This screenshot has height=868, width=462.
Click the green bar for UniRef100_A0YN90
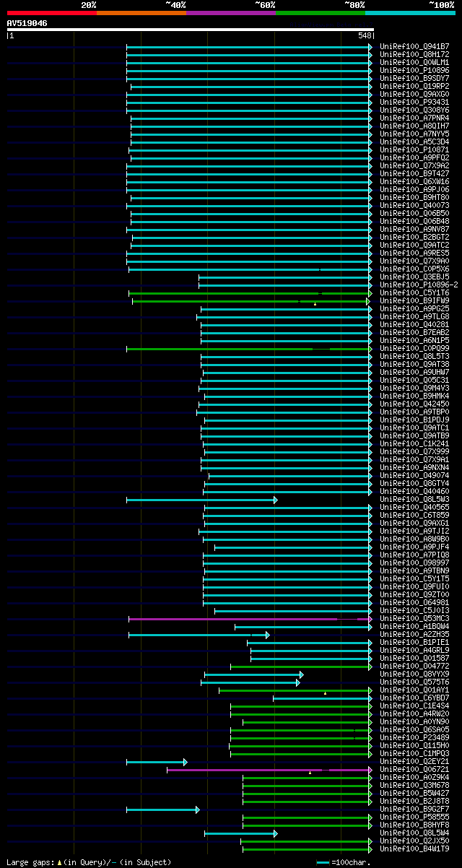(308, 721)
